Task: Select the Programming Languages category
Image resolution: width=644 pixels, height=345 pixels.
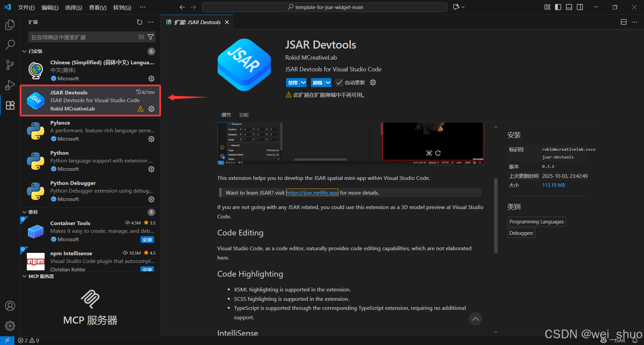Action: (536, 222)
